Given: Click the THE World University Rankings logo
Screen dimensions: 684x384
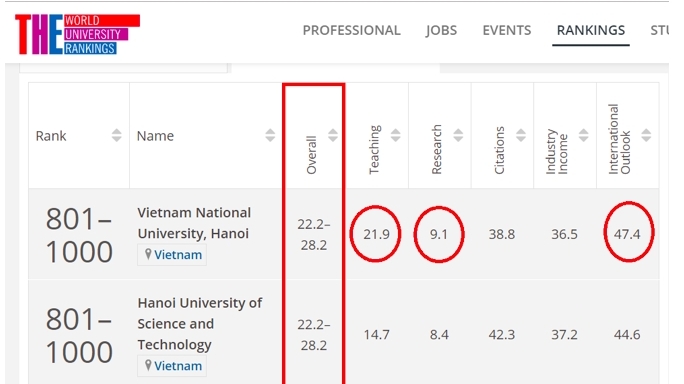Looking at the screenshot, I should (x=78, y=34).
